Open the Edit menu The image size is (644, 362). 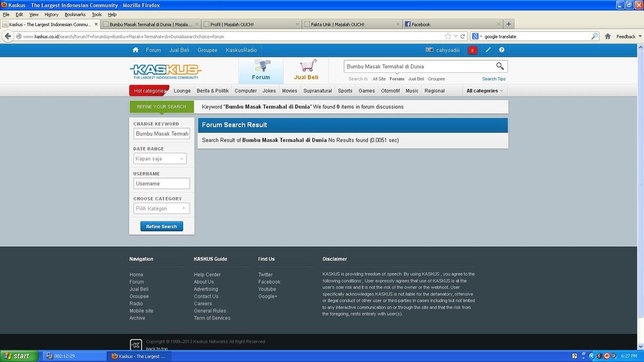pyautogui.click(x=19, y=15)
